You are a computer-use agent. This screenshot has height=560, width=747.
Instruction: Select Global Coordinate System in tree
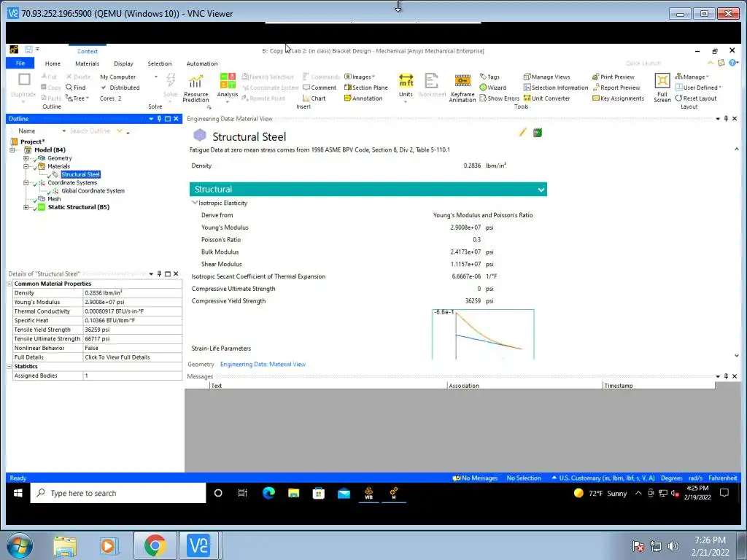pyautogui.click(x=93, y=191)
